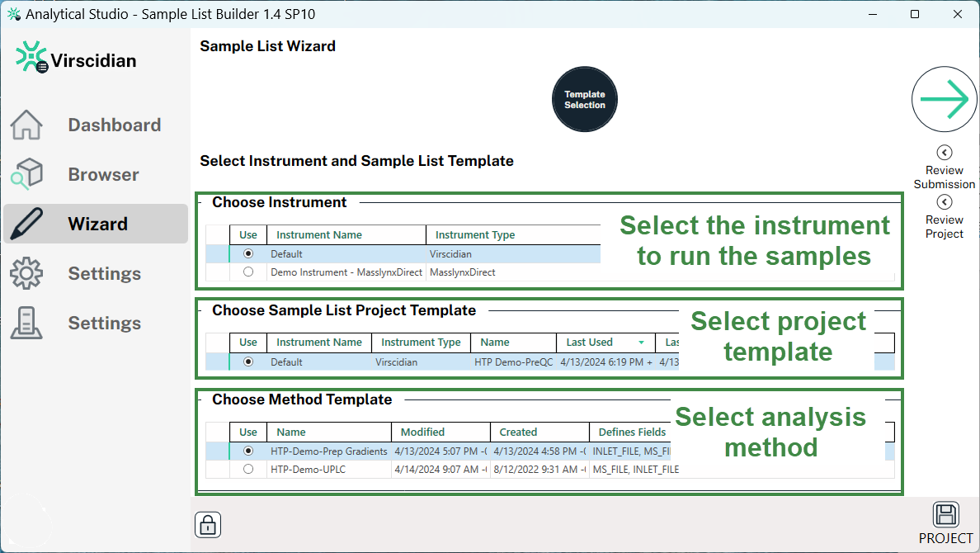The width and height of the screenshot is (980, 553).
Task: Click the '4/13/2024 5:07 PM' modified cell
Action: click(441, 451)
